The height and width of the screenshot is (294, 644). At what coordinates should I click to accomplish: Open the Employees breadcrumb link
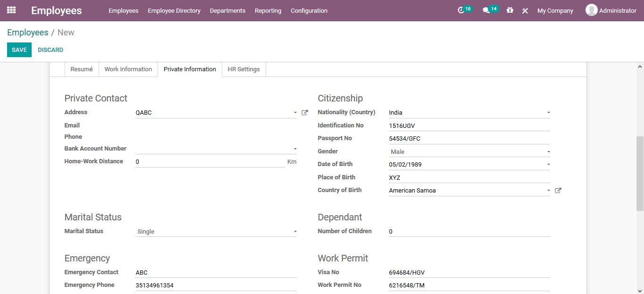pos(28,32)
